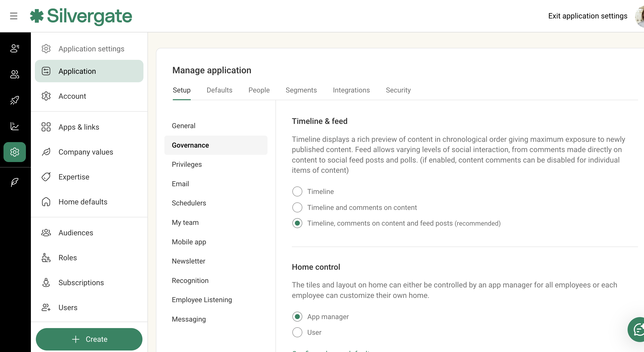Open the Integrations tab
The image size is (644, 352).
coord(351,90)
